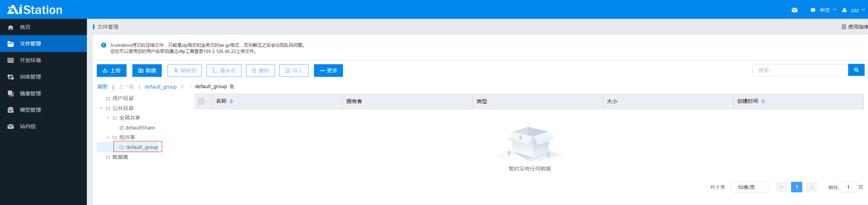Sort by creation time column arrows
The height and width of the screenshot is (205, 868).
click(x=763, y=101)
